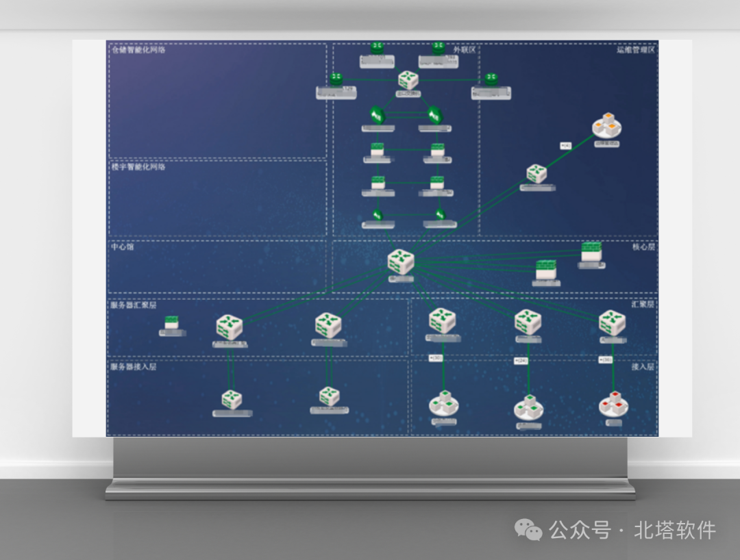
Task: Click the 服务器接入层 zone label
Action: (x=134, y=367)
